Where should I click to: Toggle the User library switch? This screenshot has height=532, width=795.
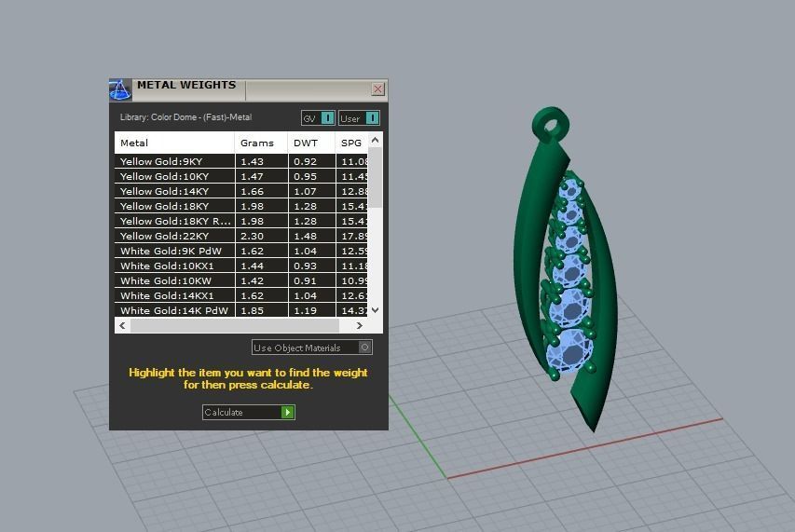coord(359,118)
